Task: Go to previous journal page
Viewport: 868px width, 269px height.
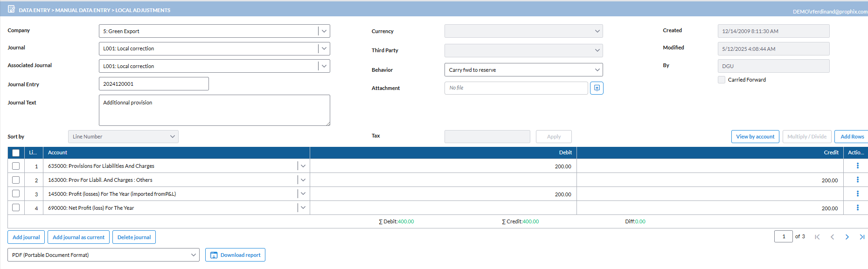Action: tap(832, 237)
